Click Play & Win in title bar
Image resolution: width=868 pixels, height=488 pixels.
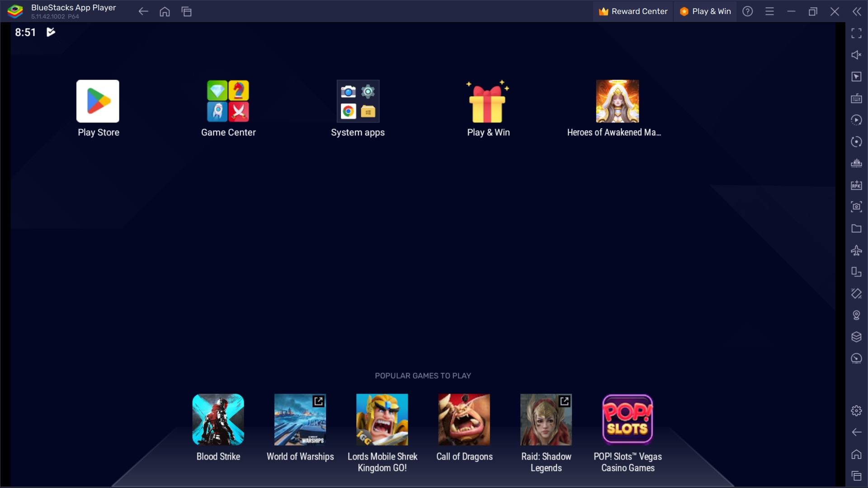[x=705, y=11]
